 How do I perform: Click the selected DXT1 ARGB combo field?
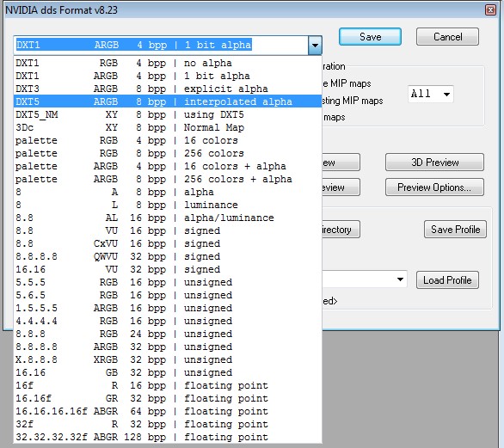[x=161, y=45]
